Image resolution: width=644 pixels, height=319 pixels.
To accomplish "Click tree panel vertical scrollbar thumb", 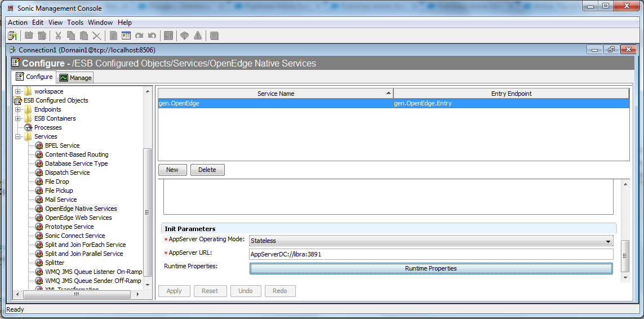I will (x=147, y=212).
